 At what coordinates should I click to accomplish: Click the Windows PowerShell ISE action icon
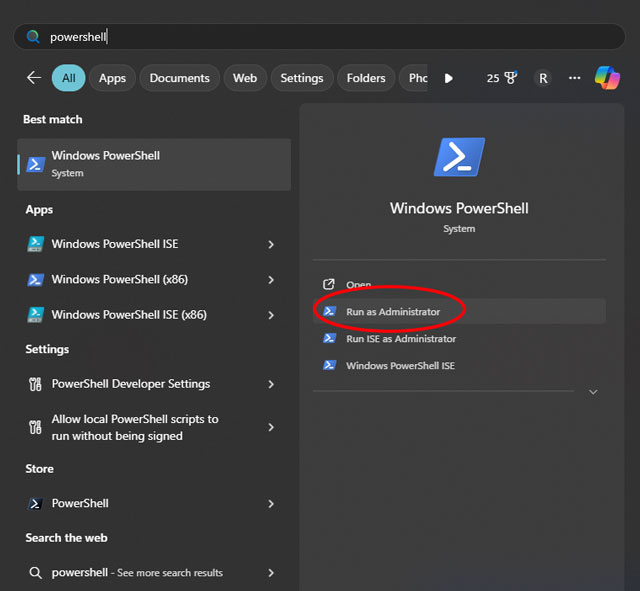tap(329, 365)
